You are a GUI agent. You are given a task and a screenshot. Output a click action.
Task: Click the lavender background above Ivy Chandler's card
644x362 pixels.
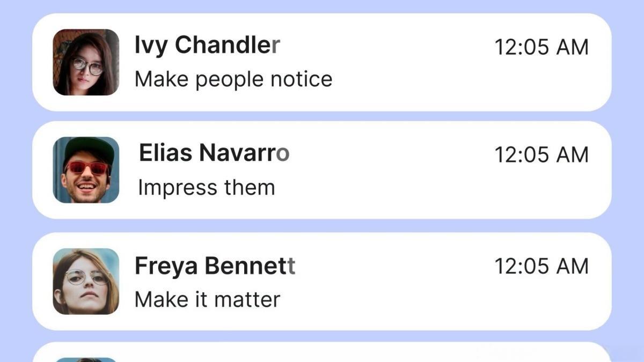[x=322, y=6]
